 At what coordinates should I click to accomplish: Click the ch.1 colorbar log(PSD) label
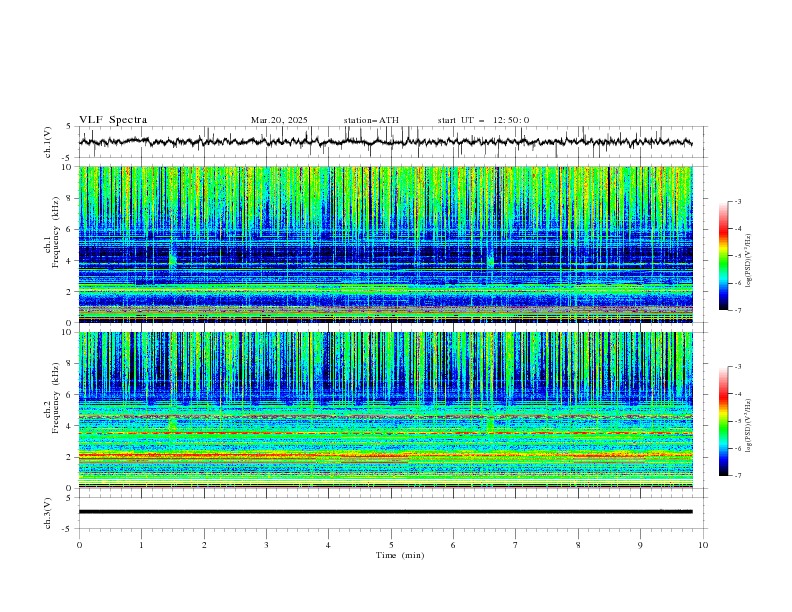(748, 261)
